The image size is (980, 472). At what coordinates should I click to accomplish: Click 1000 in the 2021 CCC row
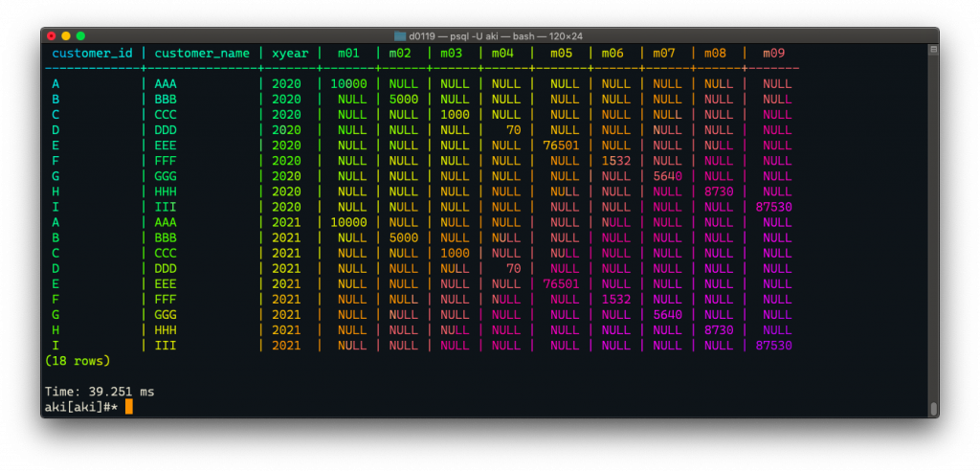pyautogui.click(x=455, y=253)
